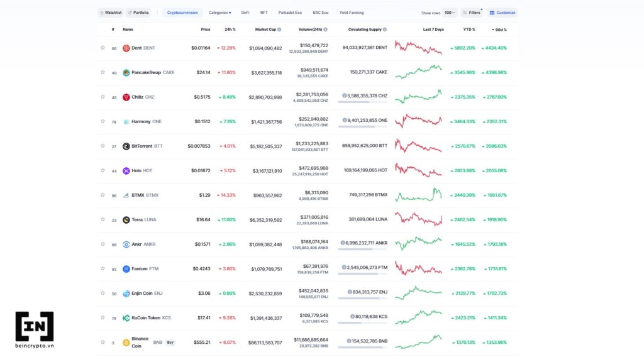
Task: Star Dent to add to watchlist
Action: pos(103,48)
